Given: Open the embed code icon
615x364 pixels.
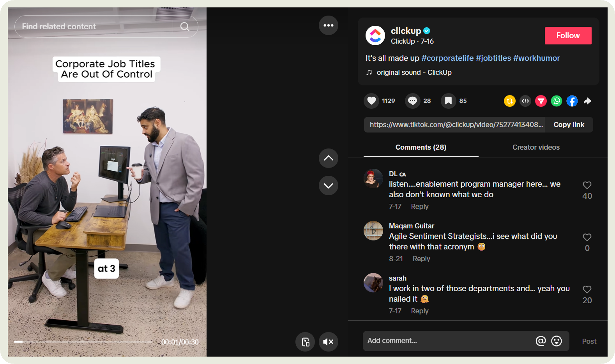Looking at the screenshot, I should click(x=525, y=101).
